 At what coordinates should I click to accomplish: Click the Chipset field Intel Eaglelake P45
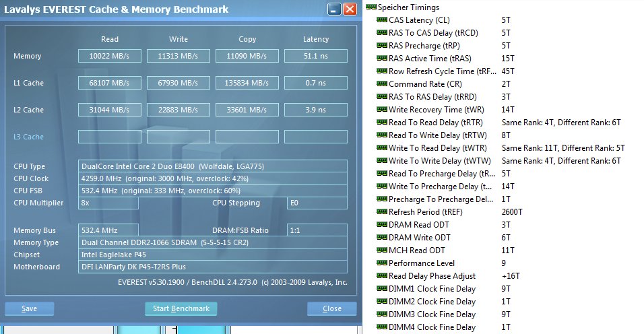click(x=213, y=255)
